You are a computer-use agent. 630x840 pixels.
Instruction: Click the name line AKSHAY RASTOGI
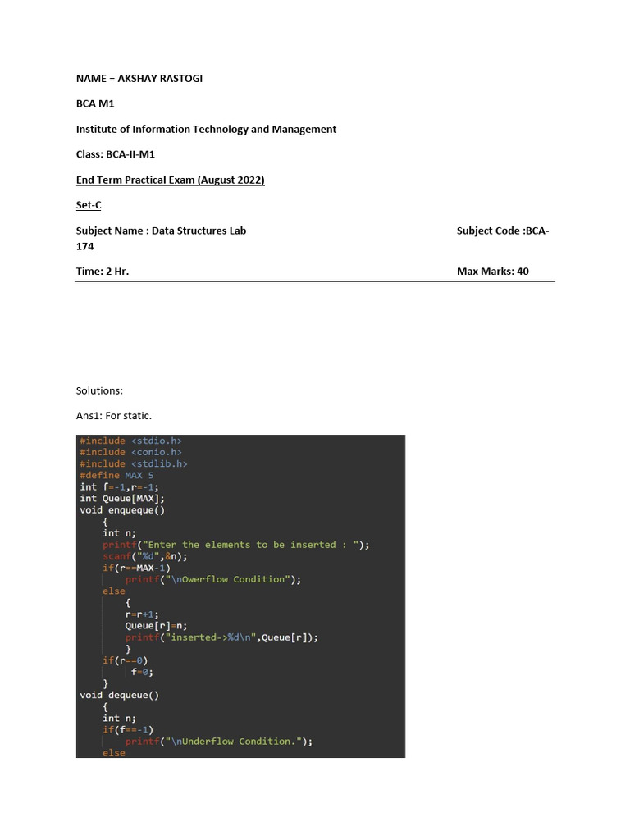coord(139,79)
